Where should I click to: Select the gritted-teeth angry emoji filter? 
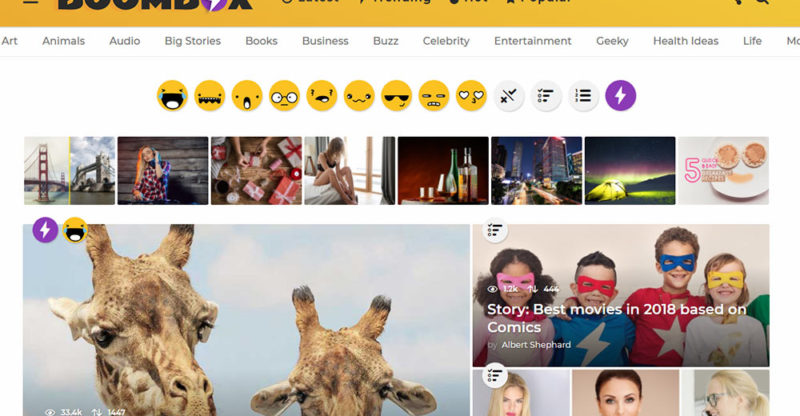[434, 95]
